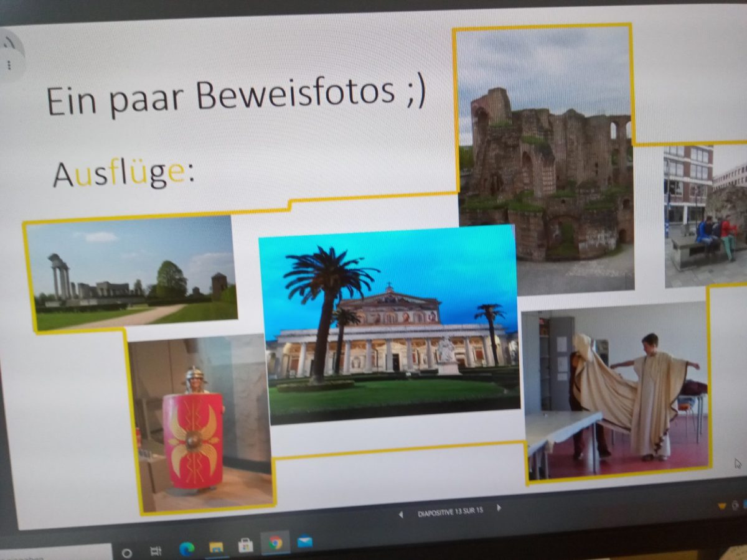747x560 pixels.
Task: Select the Roman columns park photo
Action: tap(132, 273)
